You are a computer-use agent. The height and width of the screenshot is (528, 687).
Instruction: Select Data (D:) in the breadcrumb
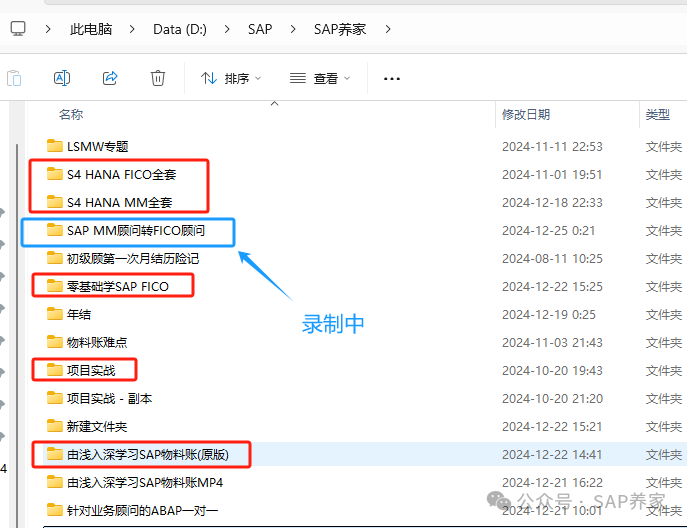pos(180,29)
